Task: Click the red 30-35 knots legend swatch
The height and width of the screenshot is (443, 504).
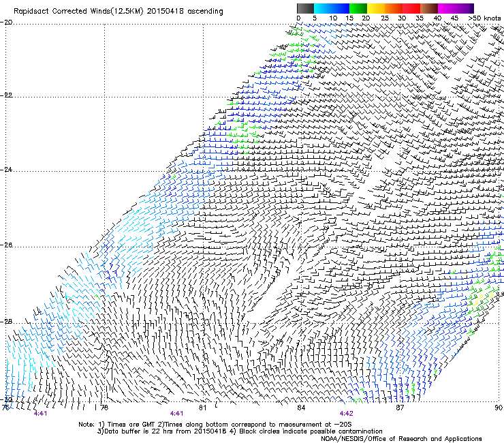Action: point(411,8)
